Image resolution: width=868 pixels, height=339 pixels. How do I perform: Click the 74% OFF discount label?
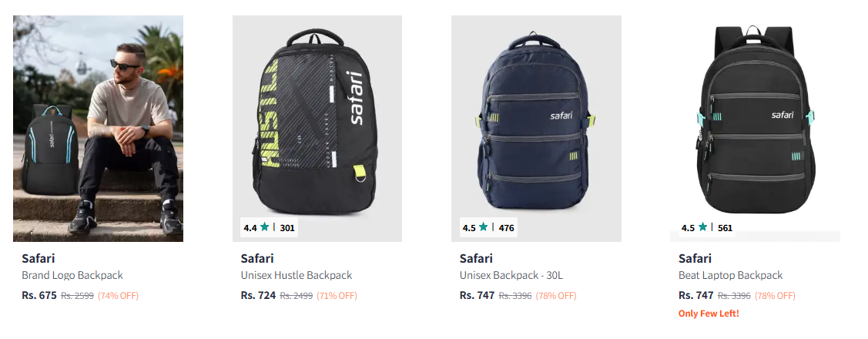click(x=118, y=295)
